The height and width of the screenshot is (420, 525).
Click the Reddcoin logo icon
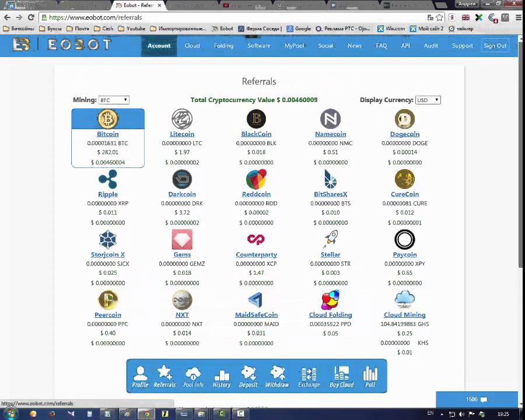tap(256, 179)
